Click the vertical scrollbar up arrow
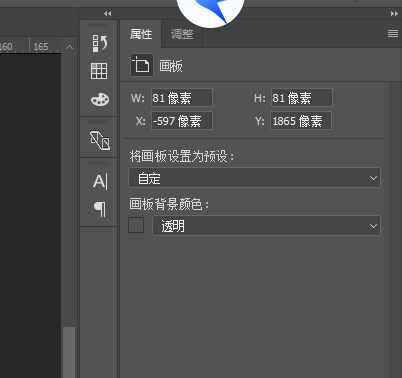Screen dimensions: 402x378 coord(69,47)
